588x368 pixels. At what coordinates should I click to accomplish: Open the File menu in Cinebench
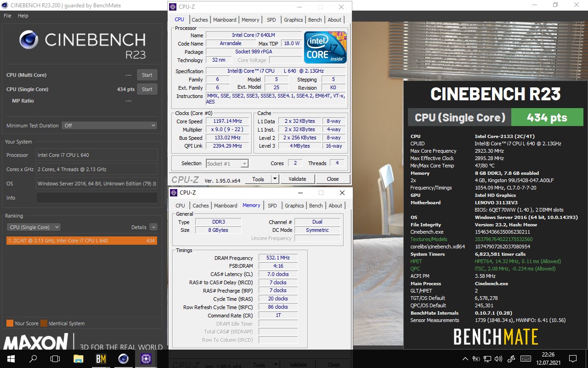pos(7,16)
